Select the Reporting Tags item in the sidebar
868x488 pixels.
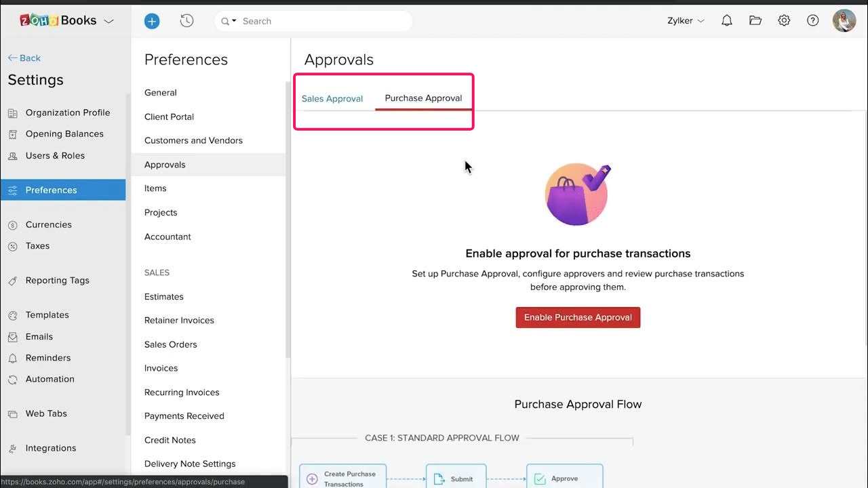59,280
